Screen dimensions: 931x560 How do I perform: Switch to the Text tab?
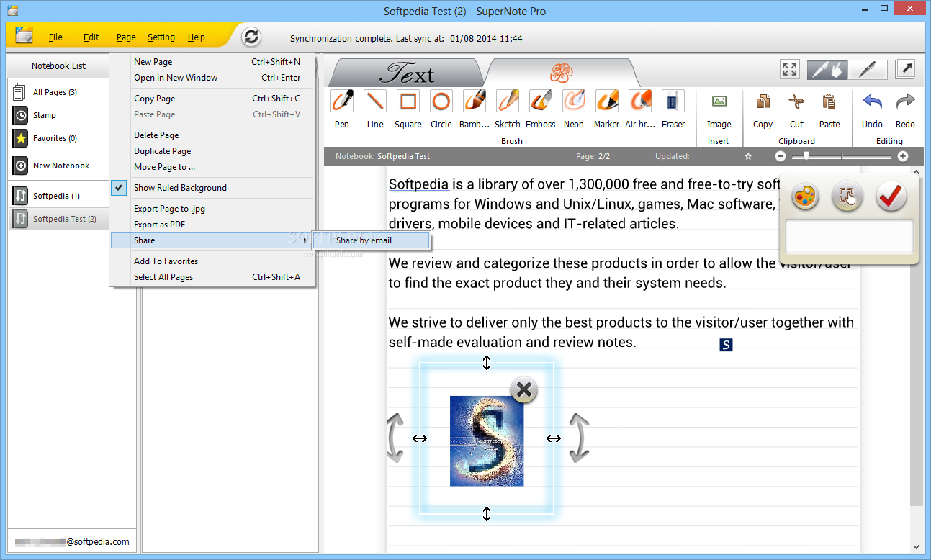(x=407, y=73)
